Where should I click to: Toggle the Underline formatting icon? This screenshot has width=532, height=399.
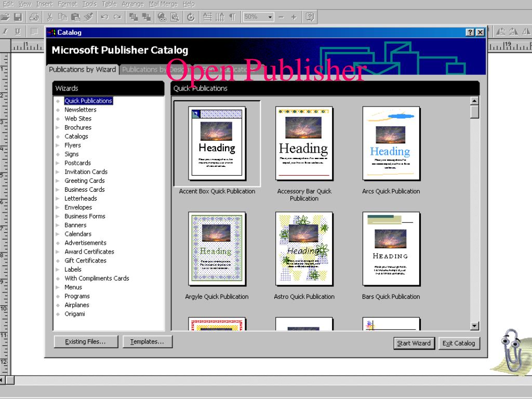(x=18, y=32)
